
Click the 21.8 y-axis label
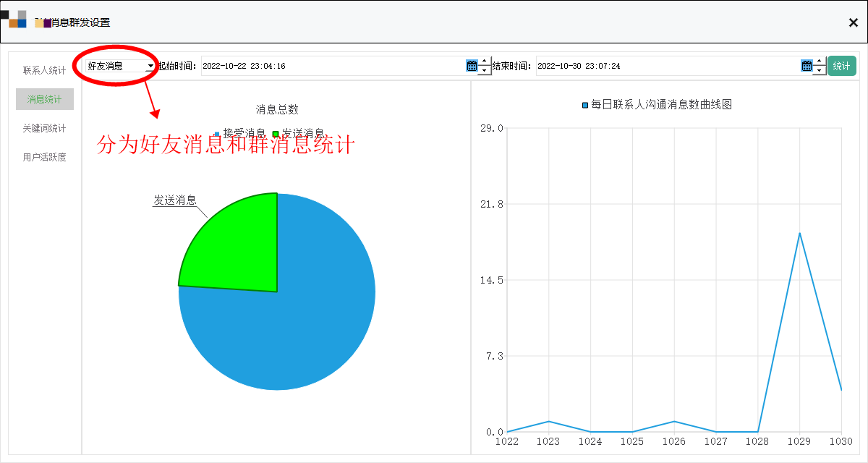point(491,204)
